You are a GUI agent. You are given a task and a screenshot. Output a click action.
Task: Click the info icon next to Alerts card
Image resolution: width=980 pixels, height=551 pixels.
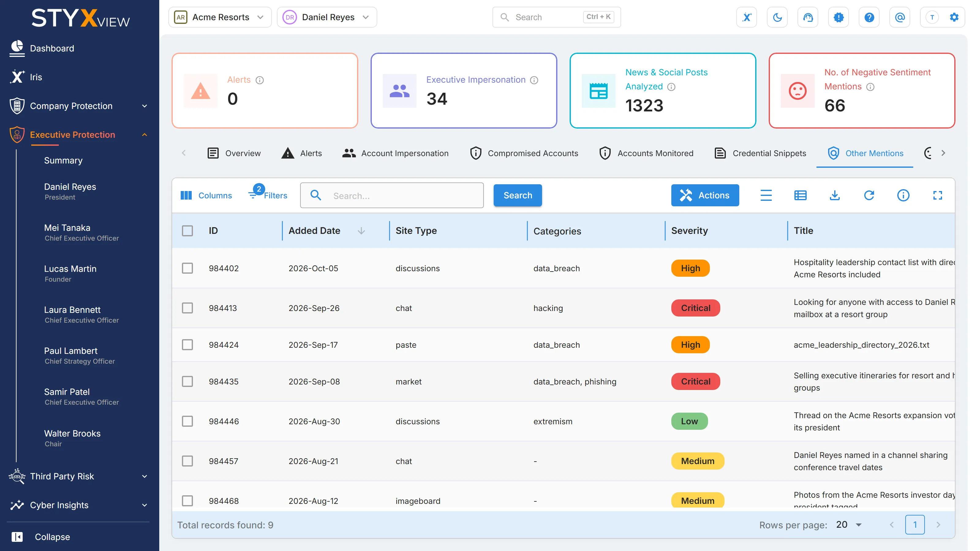pyautogui.click(x=259, y=80)
